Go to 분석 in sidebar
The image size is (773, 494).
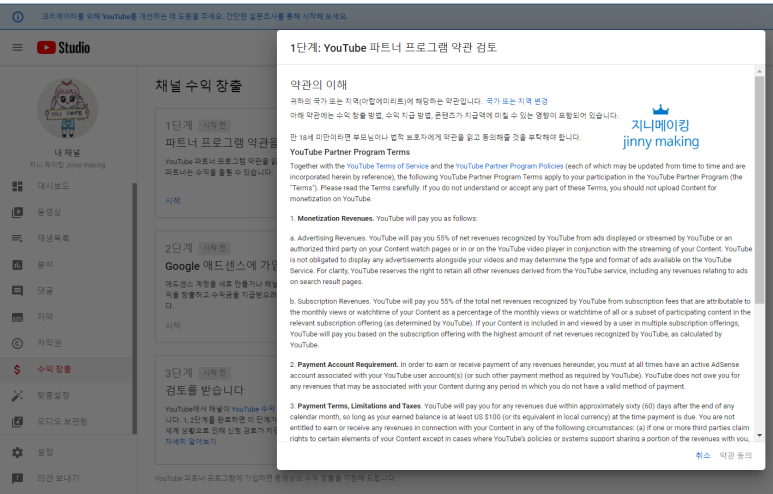(x=45, y=264)
